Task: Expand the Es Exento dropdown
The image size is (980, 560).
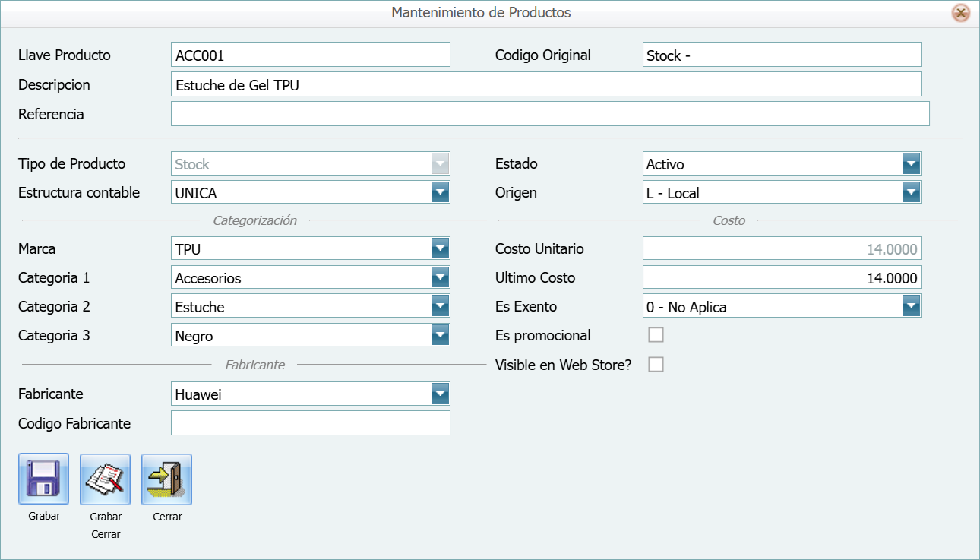Action: click(911, 307)
